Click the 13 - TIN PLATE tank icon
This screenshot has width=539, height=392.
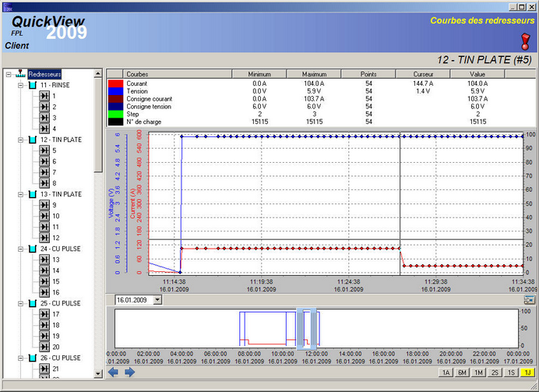[32, 194]
